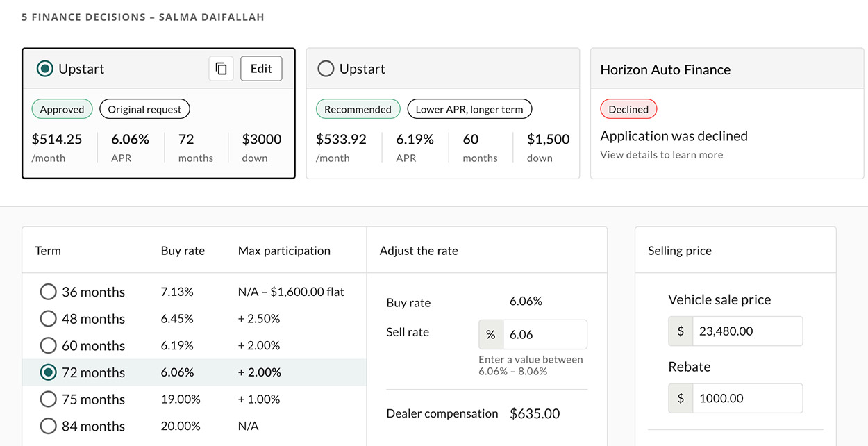The width and height of the screenshot is (868, 446).
Task: Click the copy icon on the Upstart card
Action: pyautogui.click(x=221, y=69)
